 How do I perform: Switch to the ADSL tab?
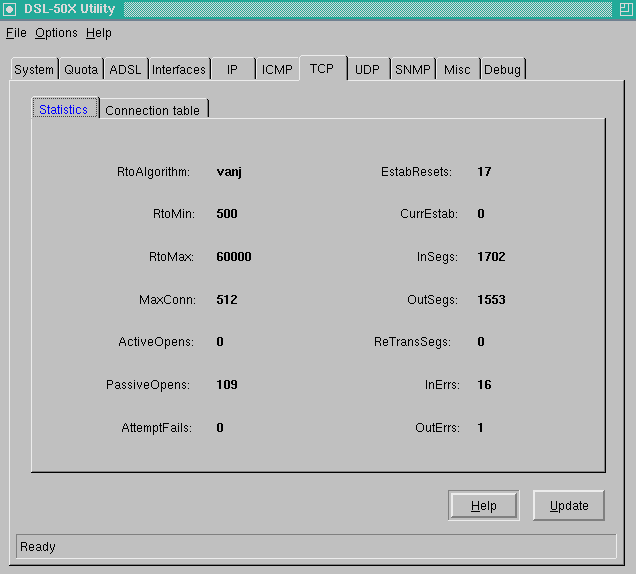tap(125, 69)
